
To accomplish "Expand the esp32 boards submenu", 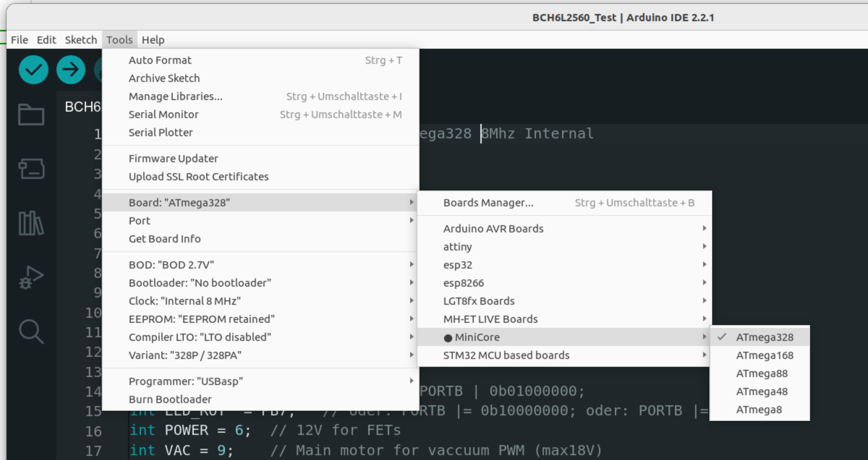I will (x=564, y=265).
